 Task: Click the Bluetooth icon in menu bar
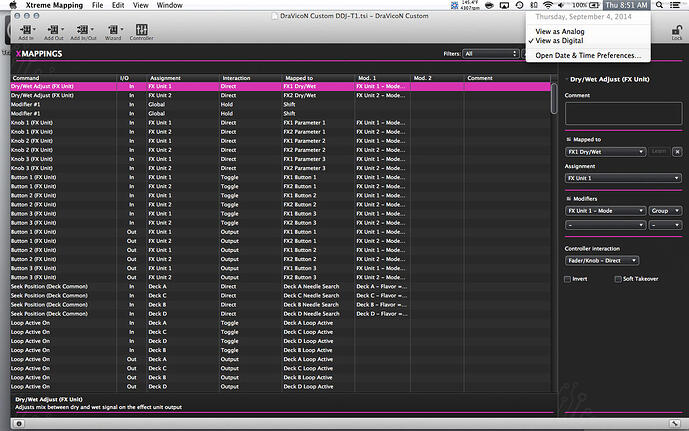pos(533,5)
